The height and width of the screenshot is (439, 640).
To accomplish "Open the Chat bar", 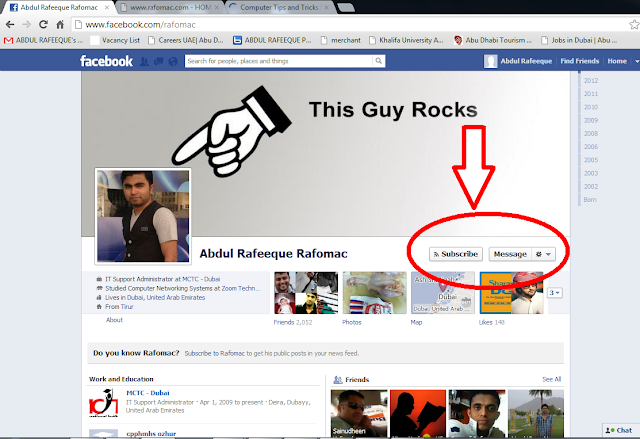I will coord(621,430).
